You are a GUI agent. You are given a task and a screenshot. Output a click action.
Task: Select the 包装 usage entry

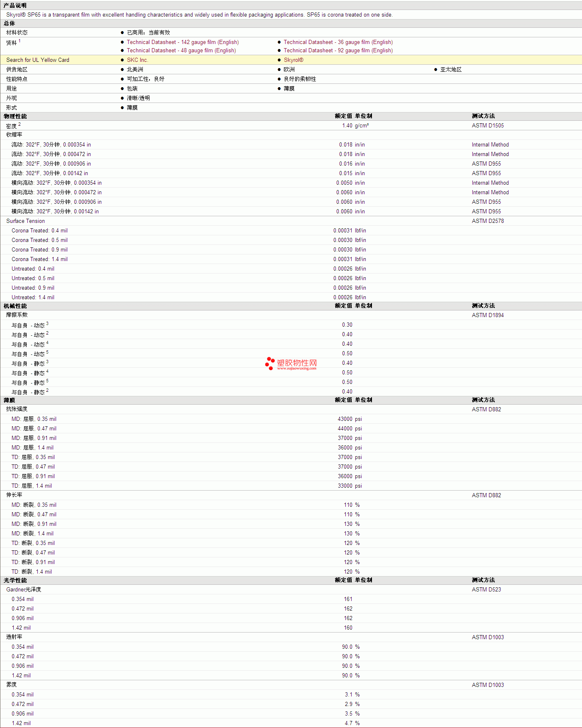132,88
